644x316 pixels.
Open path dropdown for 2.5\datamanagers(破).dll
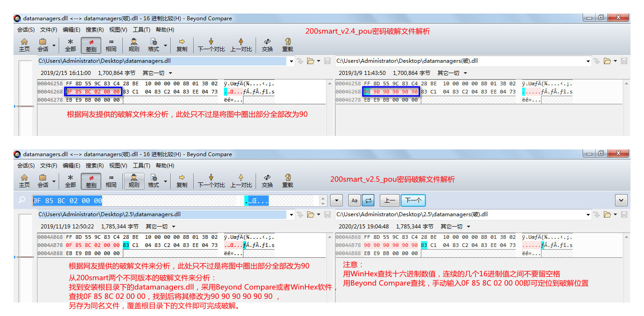[588, 214]
